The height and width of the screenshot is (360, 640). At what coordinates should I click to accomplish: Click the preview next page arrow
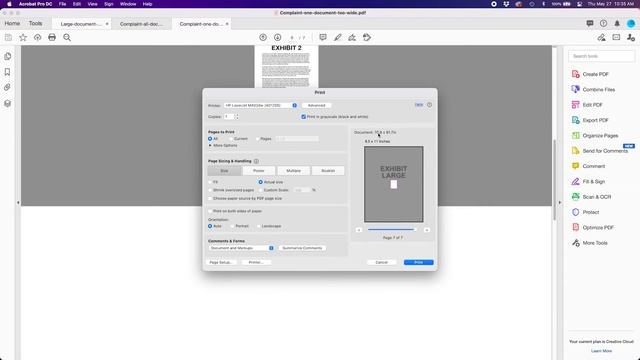427,230
